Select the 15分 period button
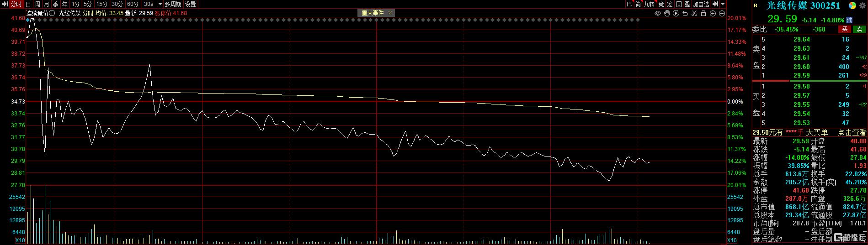868x245 pixels. click(x=102, y=4)
